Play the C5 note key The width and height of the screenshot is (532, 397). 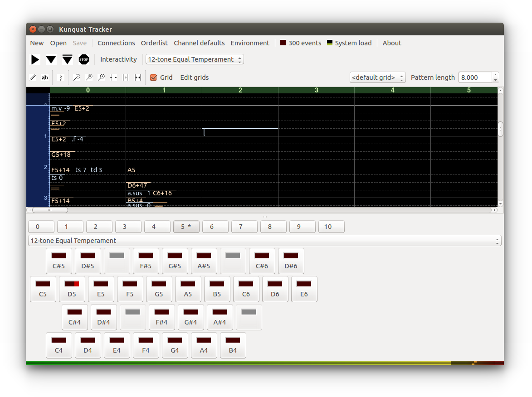tap(43, 289)
